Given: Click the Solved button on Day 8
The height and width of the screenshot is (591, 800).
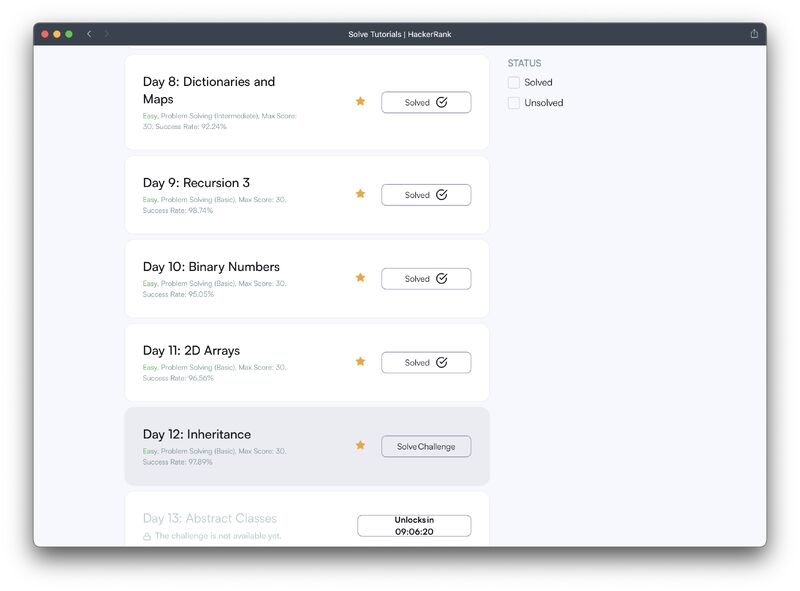Looking at the screenshot, I should click(426, 103).
